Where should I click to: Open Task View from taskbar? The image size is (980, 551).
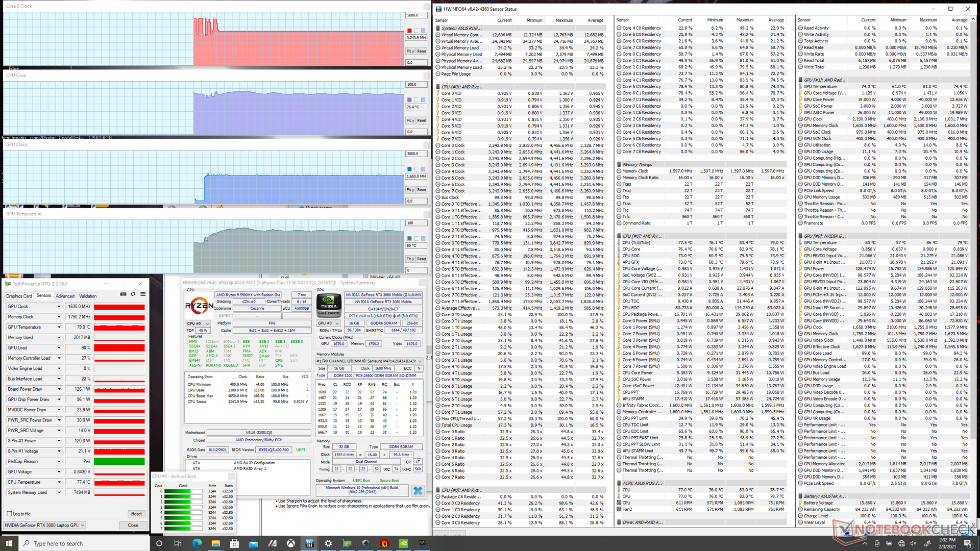(178, 543)
